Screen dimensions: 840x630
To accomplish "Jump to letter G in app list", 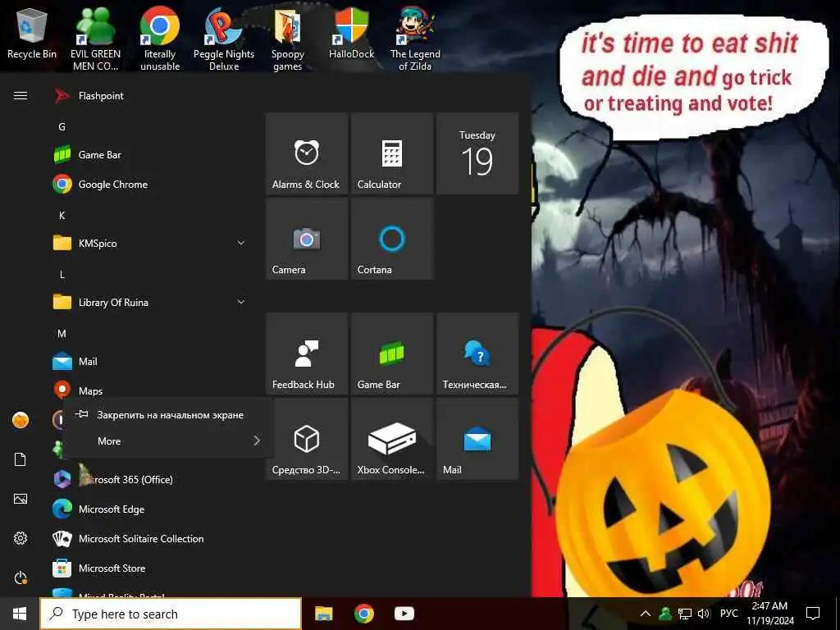I will (62, 127).
